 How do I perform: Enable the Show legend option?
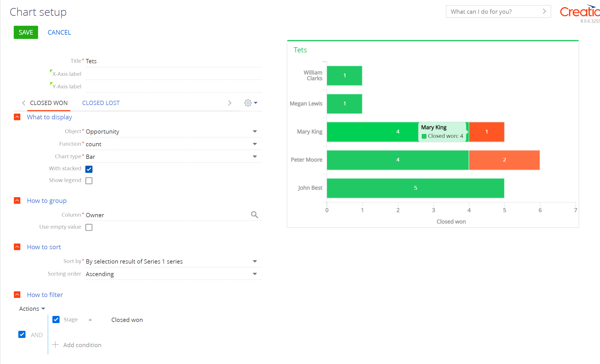click(x=89, y=180)
